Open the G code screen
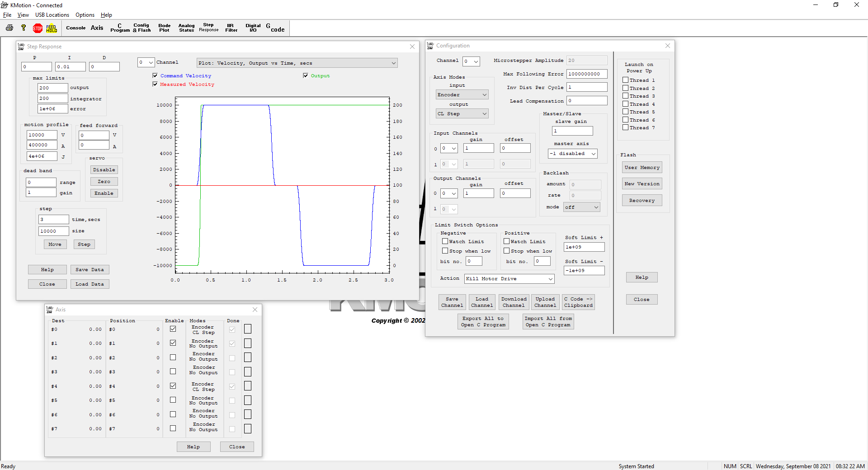868x470 pixels. click(x=275, y=28)
